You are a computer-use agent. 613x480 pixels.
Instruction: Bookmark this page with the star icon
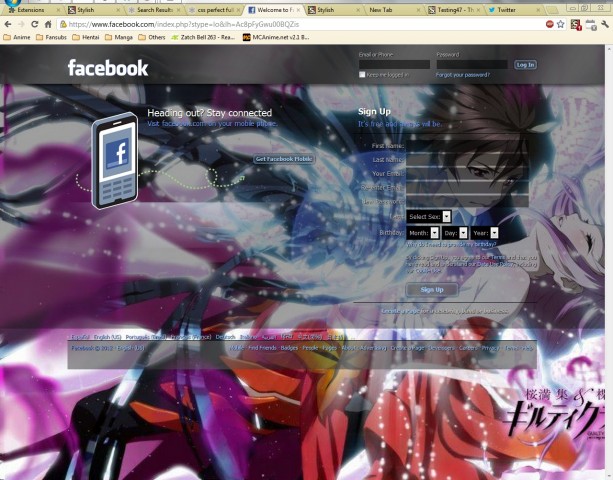point(561,24)
